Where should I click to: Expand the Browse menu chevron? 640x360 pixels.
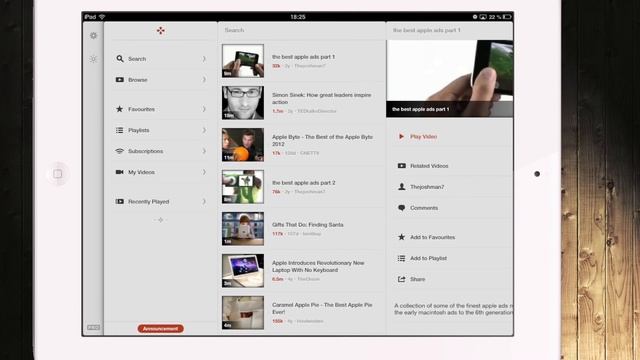tap(204, 80)
